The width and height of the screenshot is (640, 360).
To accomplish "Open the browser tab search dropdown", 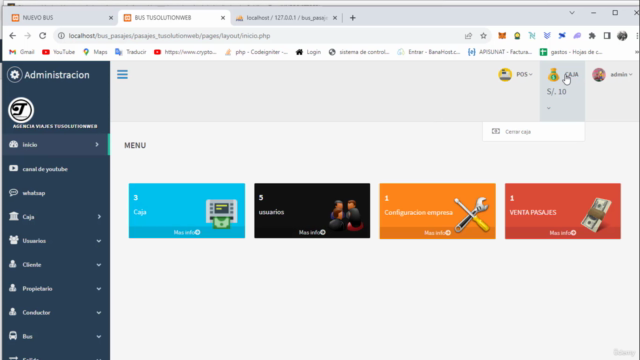I will point(572,13).
